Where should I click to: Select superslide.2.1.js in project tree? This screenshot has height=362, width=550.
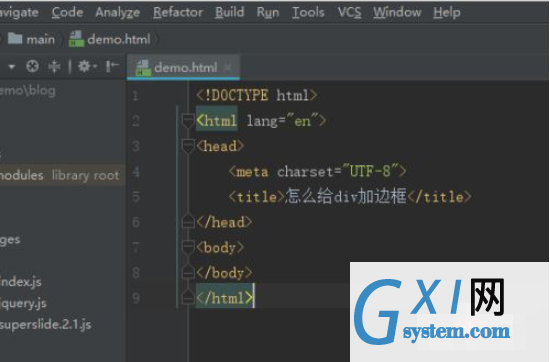pyautogui.click(x=46, y=324)
